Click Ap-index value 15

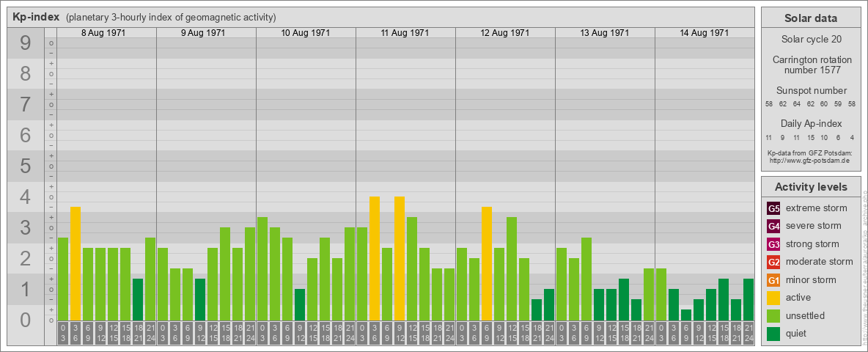810,137
